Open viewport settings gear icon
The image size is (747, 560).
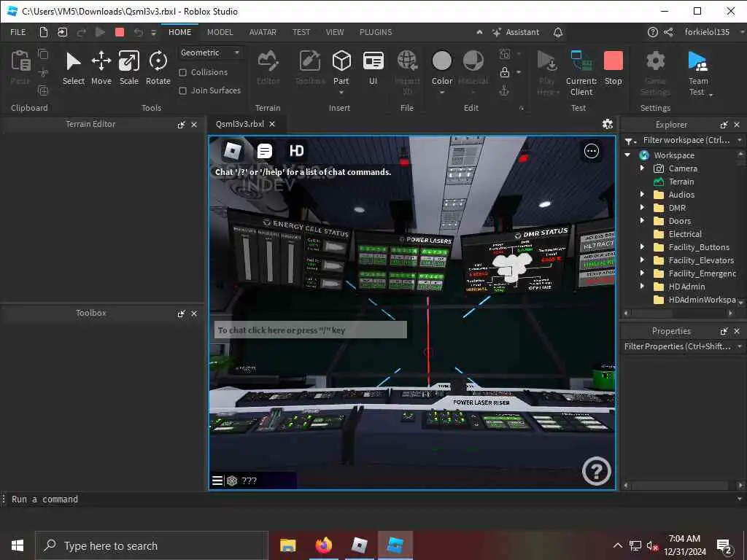pos(608,124)
